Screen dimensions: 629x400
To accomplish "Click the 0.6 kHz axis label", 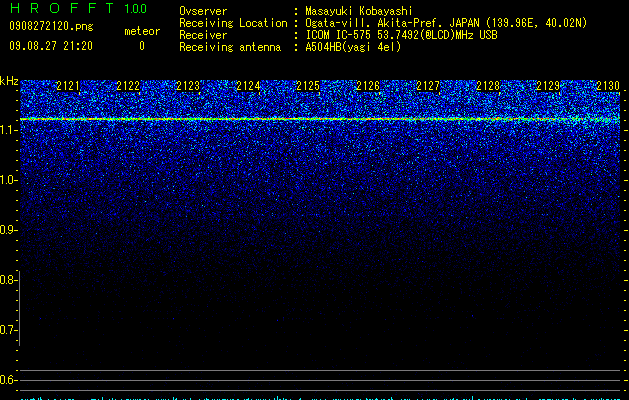I will (x=8, y=380).
